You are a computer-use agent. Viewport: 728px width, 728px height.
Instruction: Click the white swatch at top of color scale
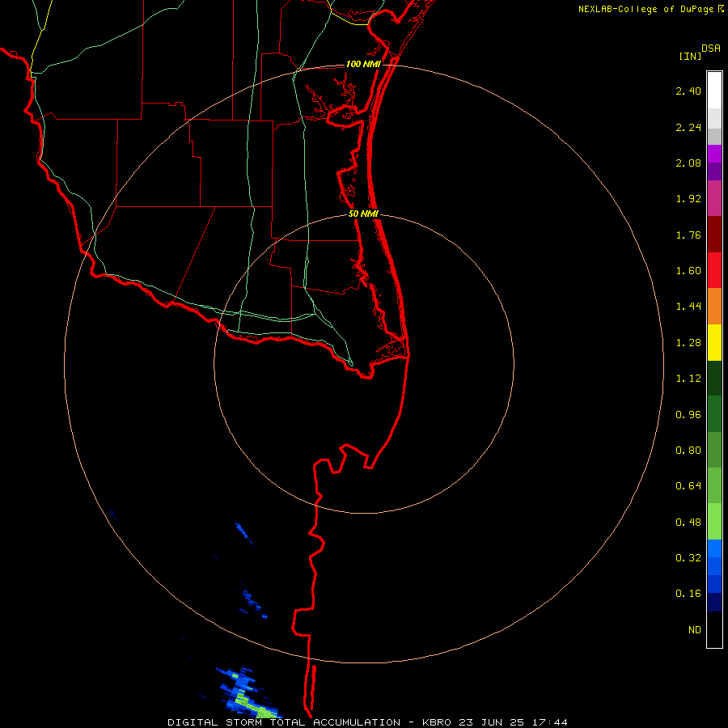(714, 91)
